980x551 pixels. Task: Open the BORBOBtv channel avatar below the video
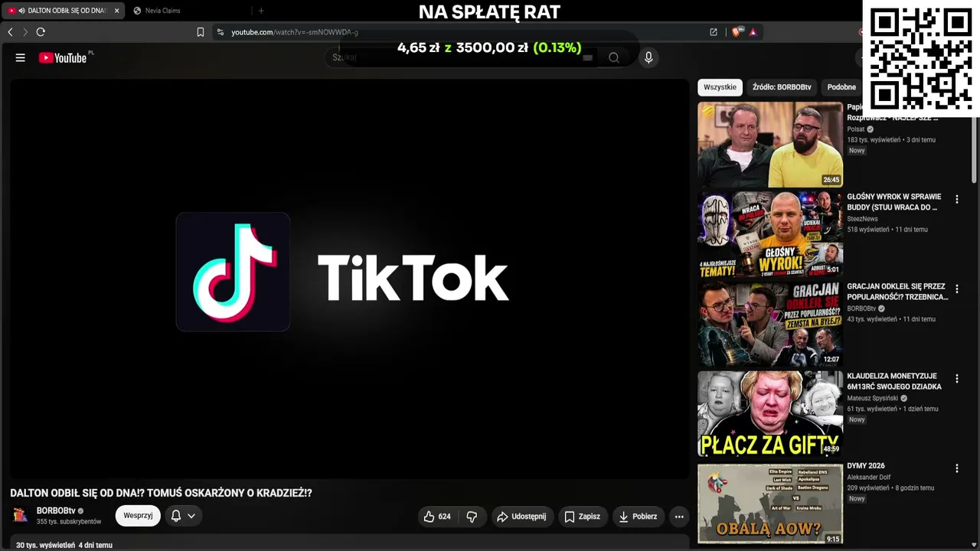20,516
